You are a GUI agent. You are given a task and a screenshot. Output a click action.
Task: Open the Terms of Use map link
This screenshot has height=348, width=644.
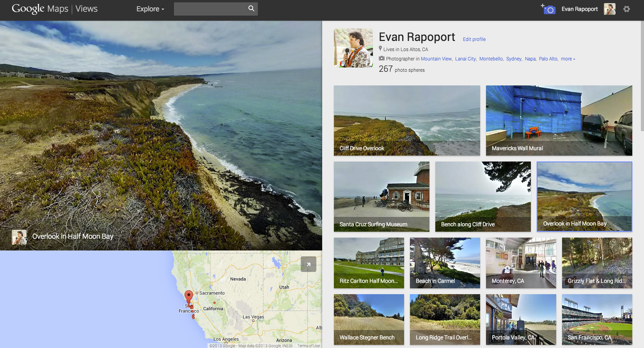[308, 346]
